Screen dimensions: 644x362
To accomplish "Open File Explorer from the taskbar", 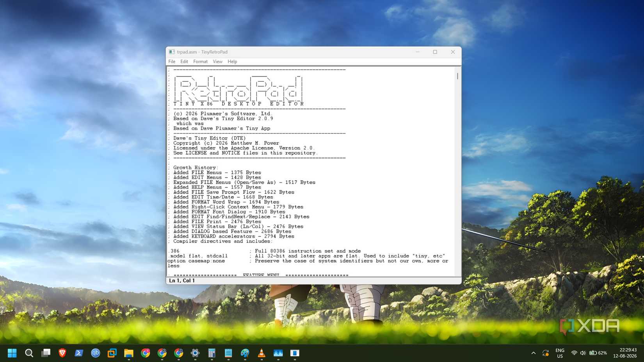I will coord(129,353).
